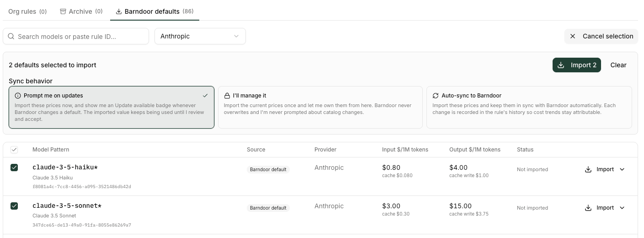Click the claude-3-5-haiku* model pattern
The width and height of the screenshot is (644, 238).
click(x=65, y=168)
